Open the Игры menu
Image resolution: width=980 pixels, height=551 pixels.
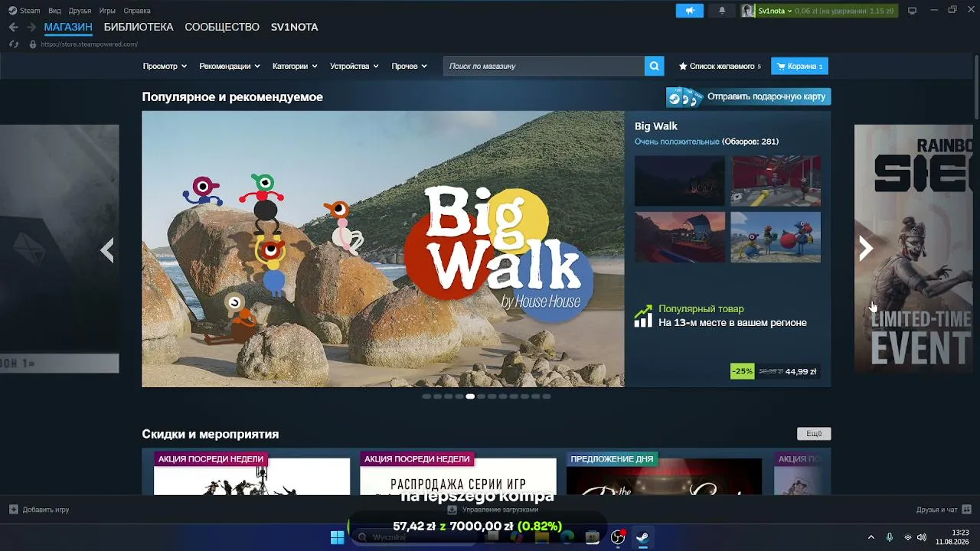pos(107,11)
